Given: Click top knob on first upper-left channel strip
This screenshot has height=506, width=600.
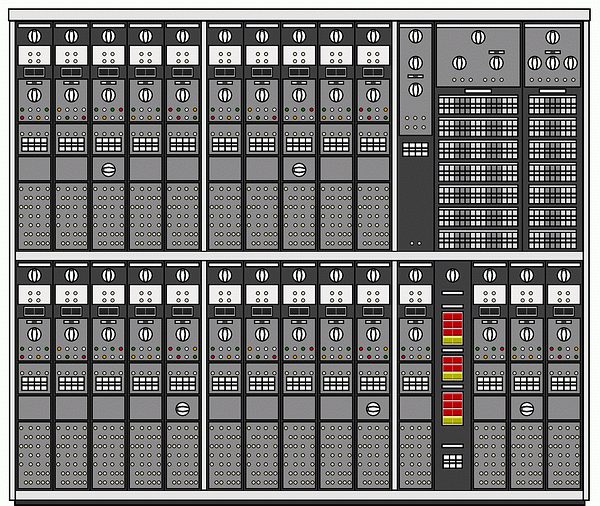Looking at the screenshot, I should (x=34, y=37).
